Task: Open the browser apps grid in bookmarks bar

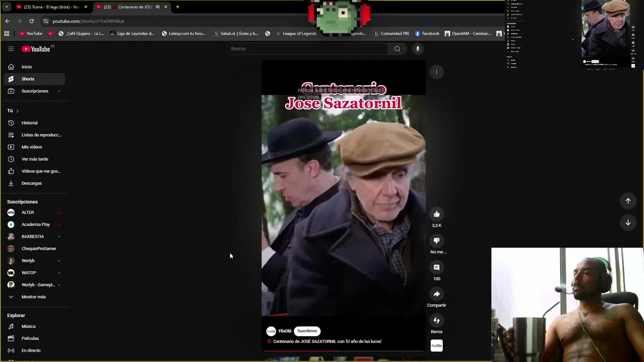Action: (7, 34)
